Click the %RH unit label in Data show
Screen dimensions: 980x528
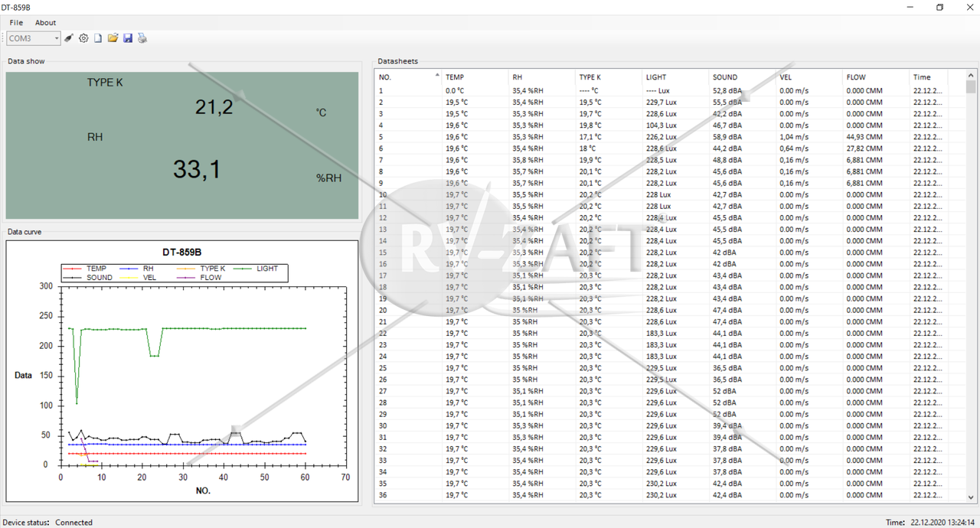pyautogui.click(x=328, y=178)
